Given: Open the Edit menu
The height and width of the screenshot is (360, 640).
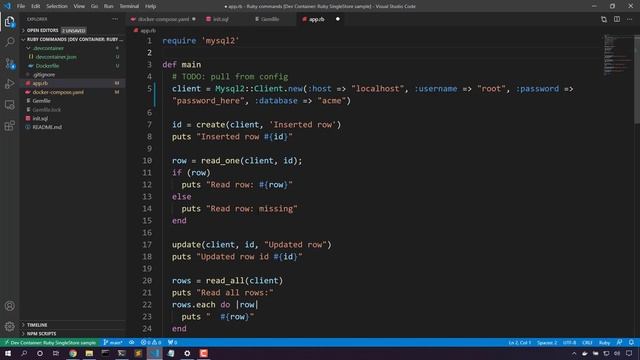Looking at the screenshot, I should [36, 6].
